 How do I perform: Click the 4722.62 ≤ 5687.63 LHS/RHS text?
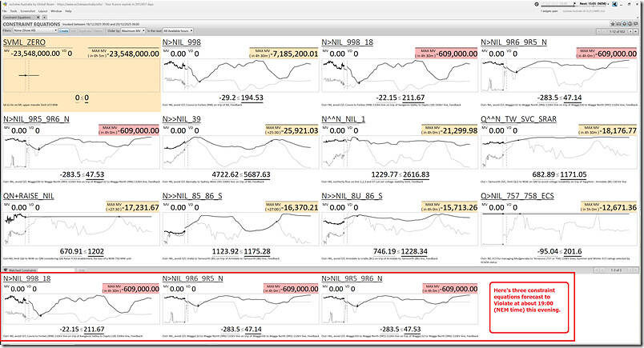pyautogui.click(x=240, y=174)
